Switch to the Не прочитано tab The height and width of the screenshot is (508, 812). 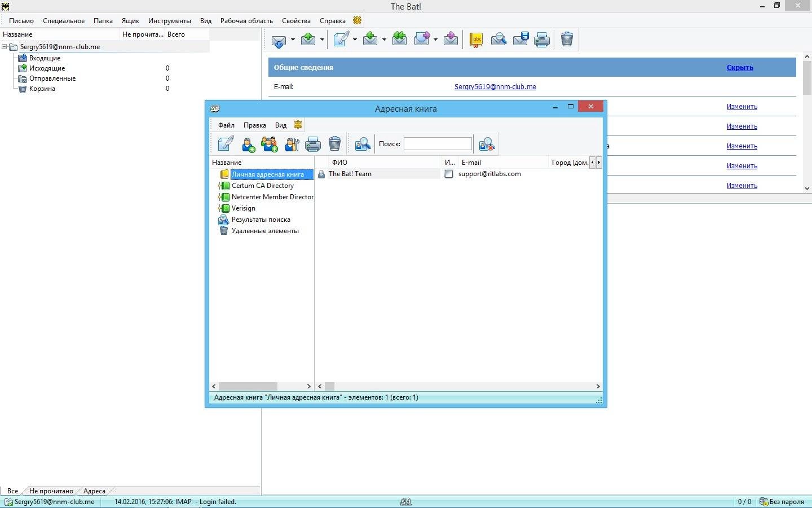coord(51,491)
